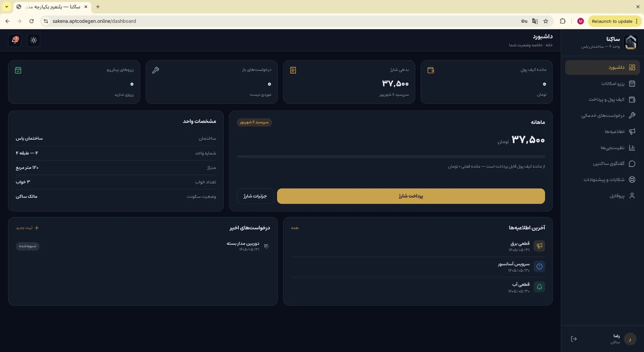
Task: Click the user icon beside پروفایل
Action: point(632,196)
